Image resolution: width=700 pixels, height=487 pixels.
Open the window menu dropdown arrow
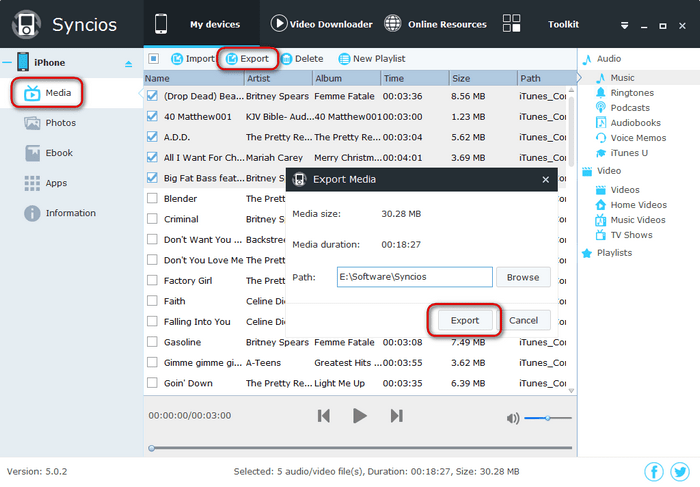(625, 26)
